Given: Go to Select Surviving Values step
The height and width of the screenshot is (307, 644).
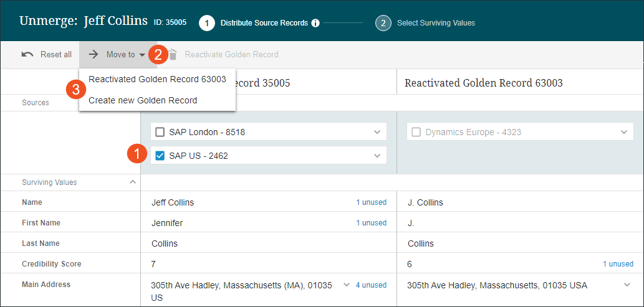Looking at the screenshot, I should tap(435, 23).
